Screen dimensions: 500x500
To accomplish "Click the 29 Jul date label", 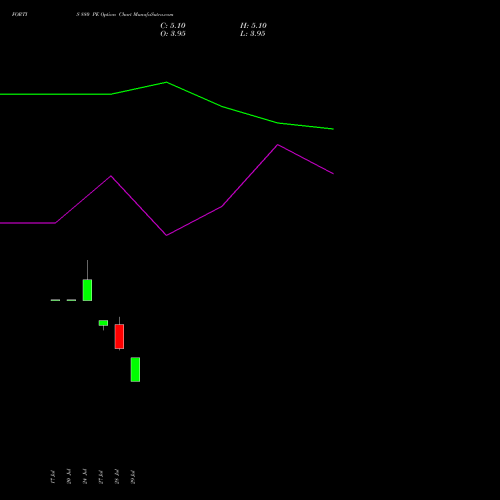I will (133, 477).
